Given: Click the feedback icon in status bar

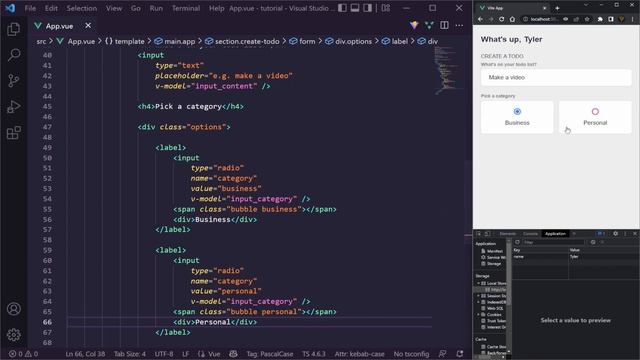Looking at the screenshot, I should tap(442, 353).
